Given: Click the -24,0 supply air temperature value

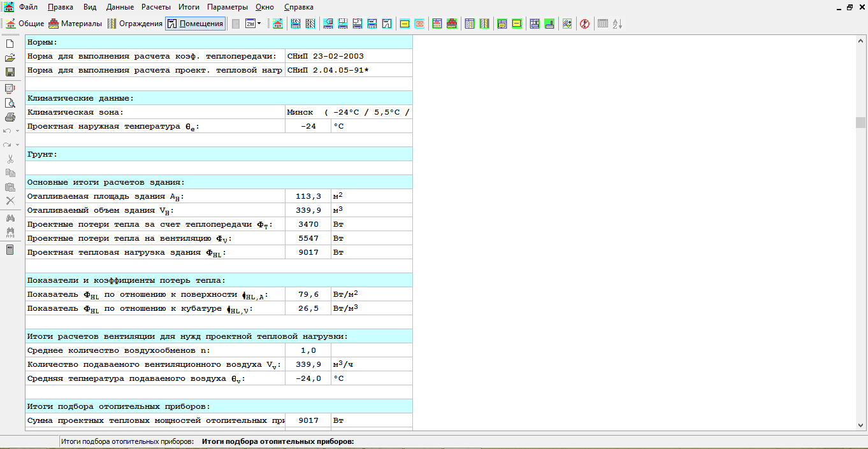Looking at the screenshot, I should pyautogui.click(x=308, y=378).
